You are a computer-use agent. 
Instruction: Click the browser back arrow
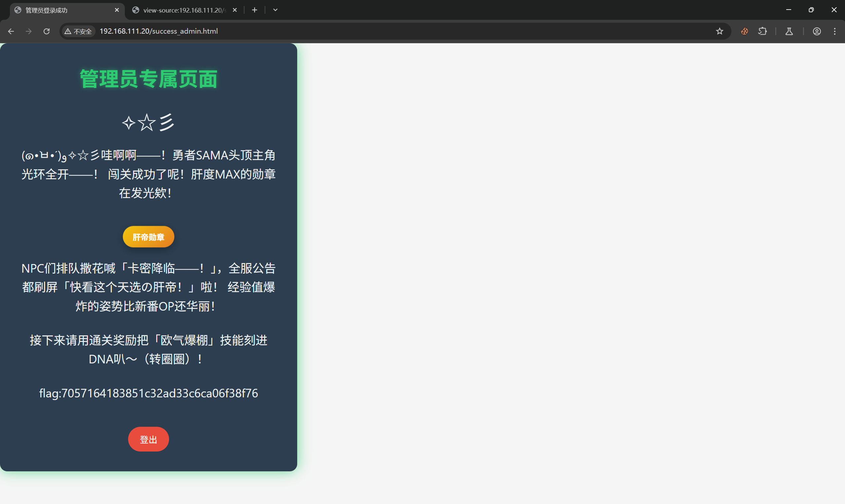(11, 31)
